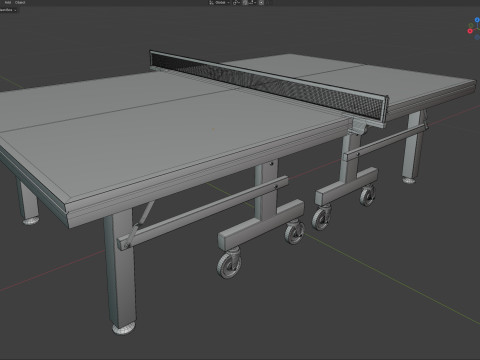Click the green hollow negative Y gizmo circle
The width and height of the screenshot is (480, 360).
pos(471,25)
